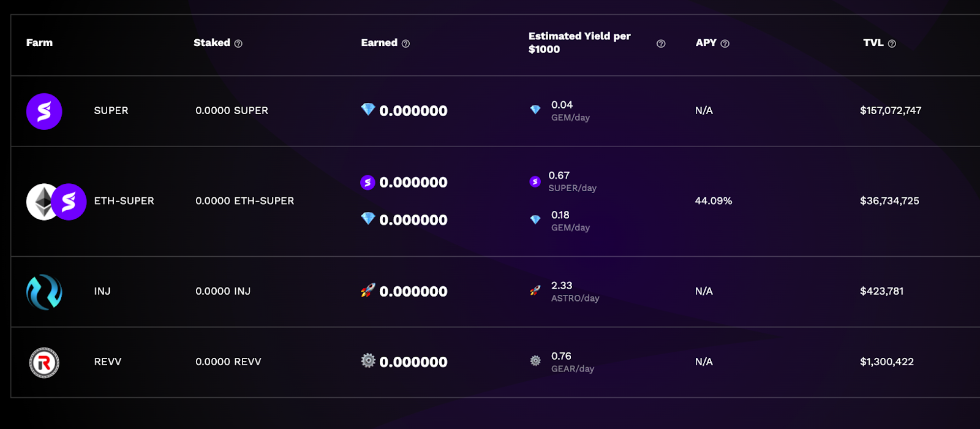Click the help icon next to Staked
This screenshot has width=980, height=429.
(x=238, y=44)
